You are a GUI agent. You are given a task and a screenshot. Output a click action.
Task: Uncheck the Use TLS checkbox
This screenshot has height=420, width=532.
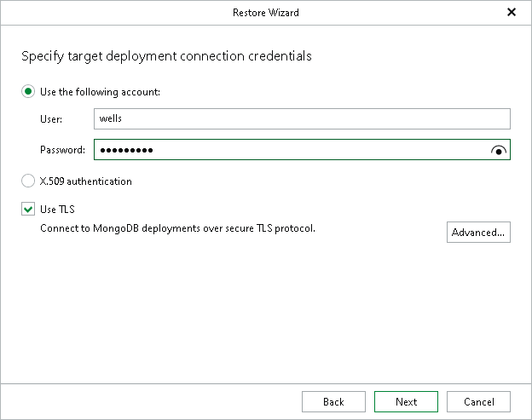[28, 209]
